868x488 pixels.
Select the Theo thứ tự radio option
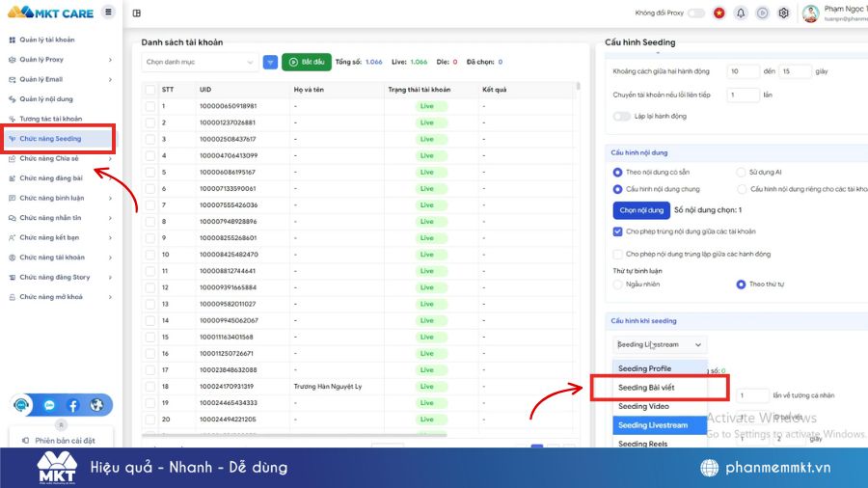coord(741,285)
